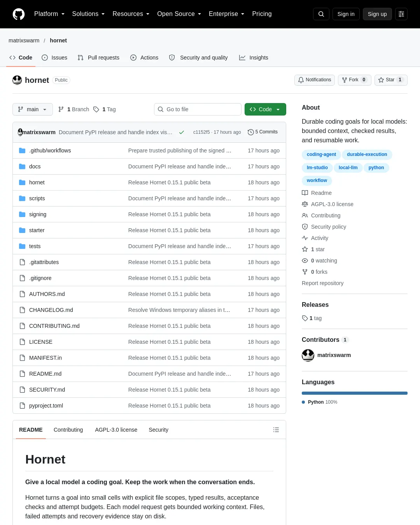Click the hornet repo avatar icon
The height and width of the screenshot is (525, 420).
point(17,80)
